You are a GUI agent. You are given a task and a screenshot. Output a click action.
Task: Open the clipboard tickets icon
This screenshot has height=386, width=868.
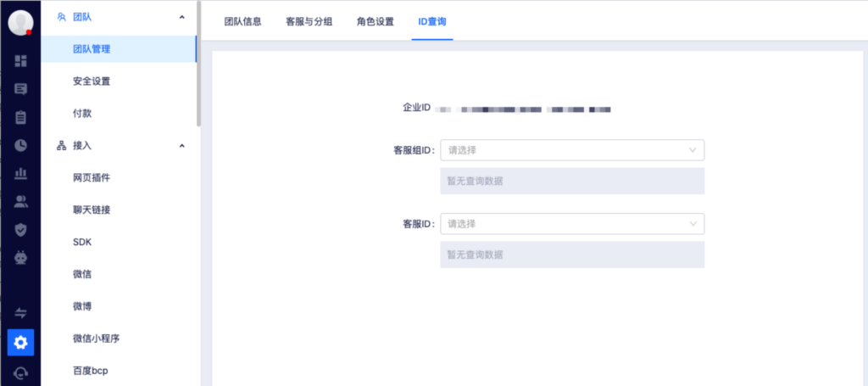pos(21,117)
